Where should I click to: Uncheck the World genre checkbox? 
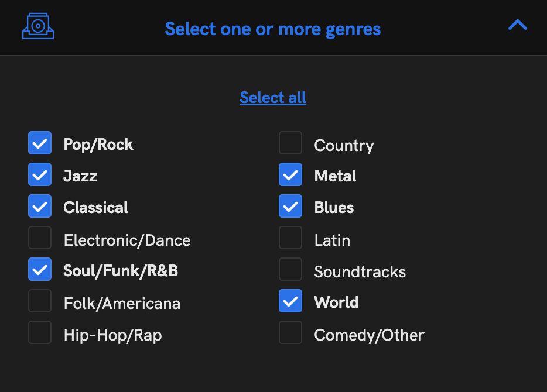pos(290,301)
